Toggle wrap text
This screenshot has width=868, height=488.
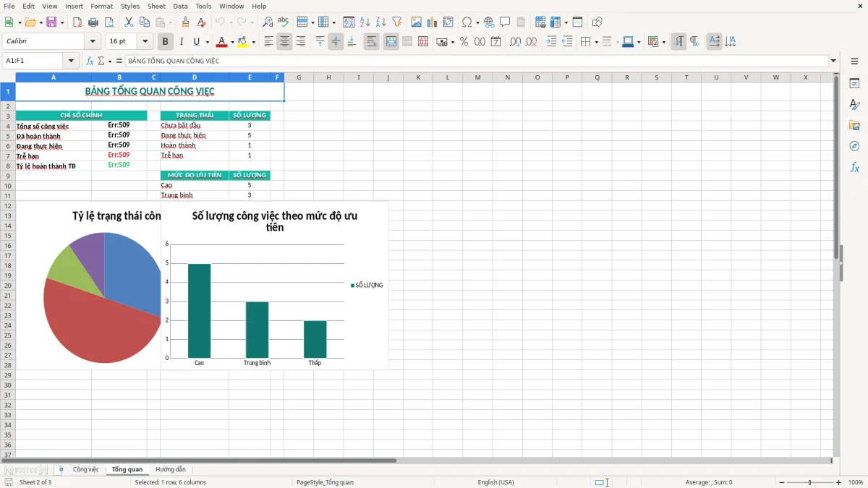371,41
